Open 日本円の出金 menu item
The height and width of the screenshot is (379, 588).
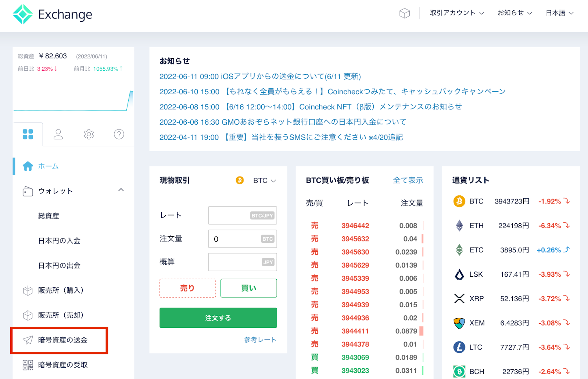pyautogui.click(x=59, y=266)
